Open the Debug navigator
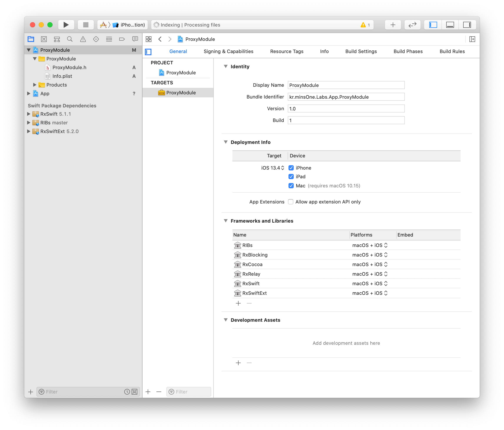Viewport: 504px width, 430px height. tap(109, 39)
